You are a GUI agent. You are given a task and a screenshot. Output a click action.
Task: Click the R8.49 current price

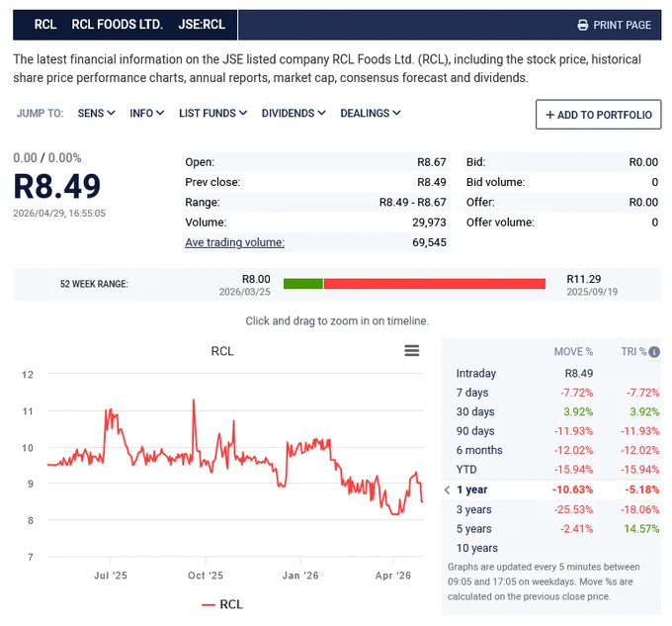tap(57, 186)
